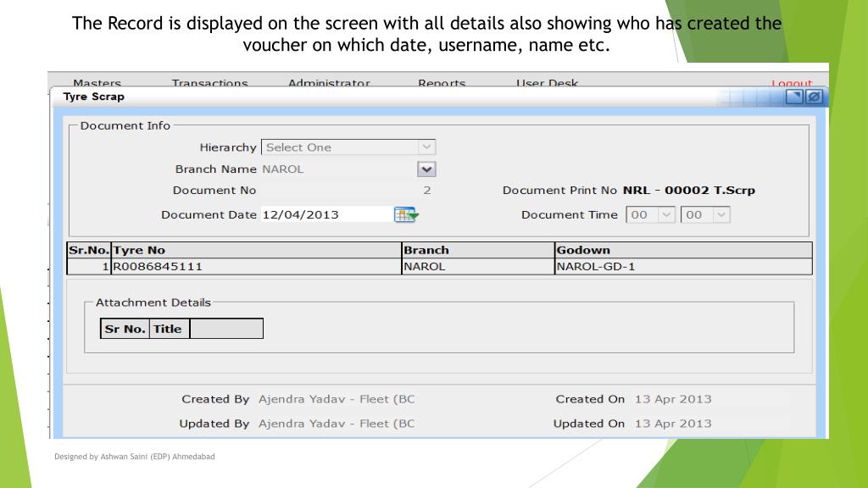Click the Logout link
Image resolution: width=868 pixels, height=488 pixels.
click(792, 84)
